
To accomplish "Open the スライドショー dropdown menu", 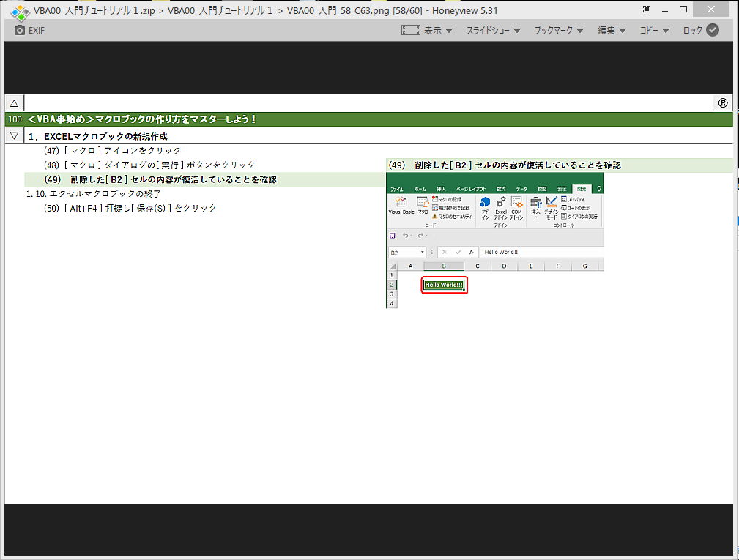I will pyautogui.click(x=494, y=30).
